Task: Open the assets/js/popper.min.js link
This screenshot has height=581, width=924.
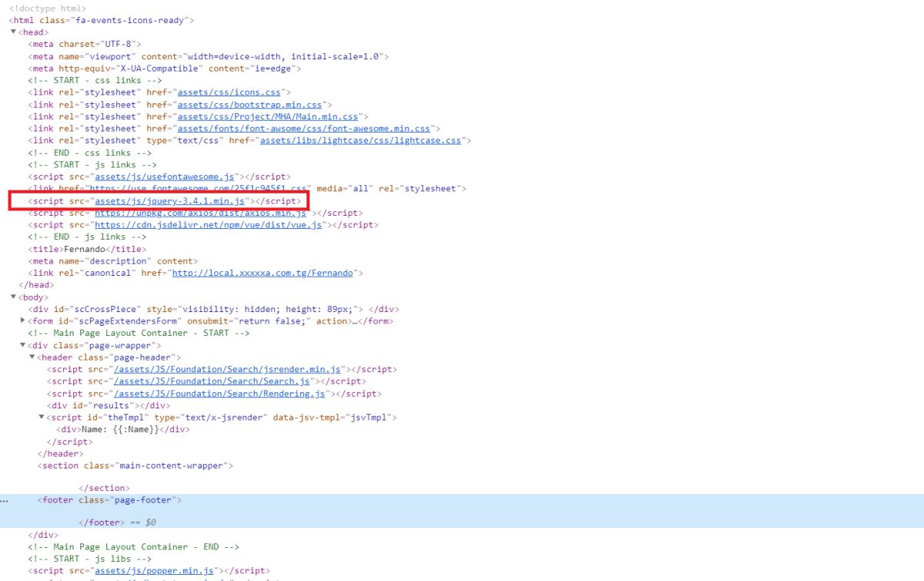Action: coord(154,571)
